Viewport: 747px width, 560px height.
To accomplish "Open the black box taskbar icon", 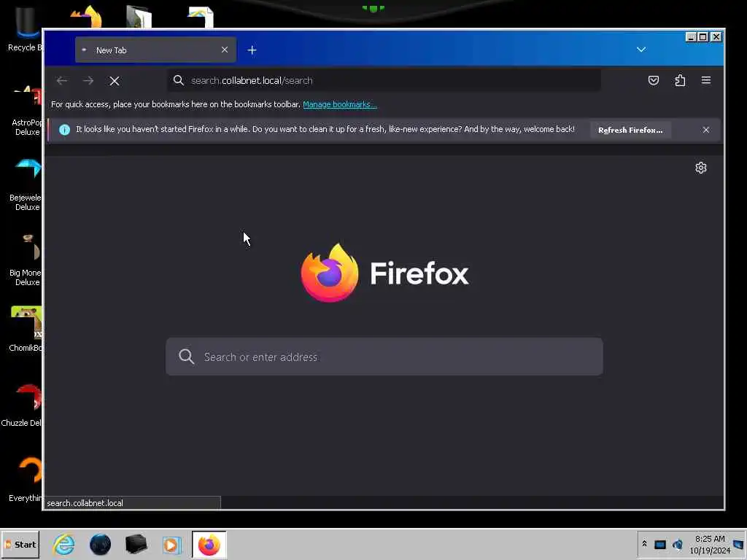I will pos(136,544).
